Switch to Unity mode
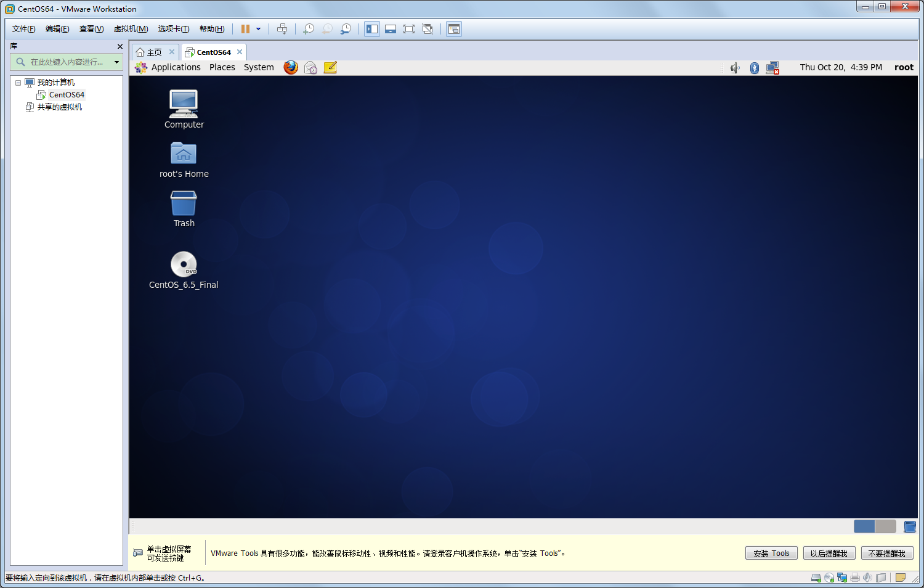The height and width of the screenshot is (588, 924). [x=428, y=29]
